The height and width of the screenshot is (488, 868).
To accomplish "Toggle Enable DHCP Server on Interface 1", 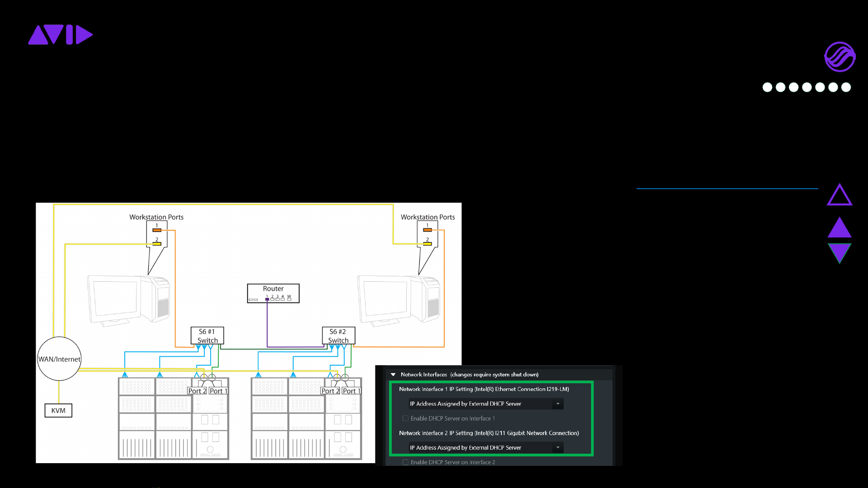I will 405,418.
